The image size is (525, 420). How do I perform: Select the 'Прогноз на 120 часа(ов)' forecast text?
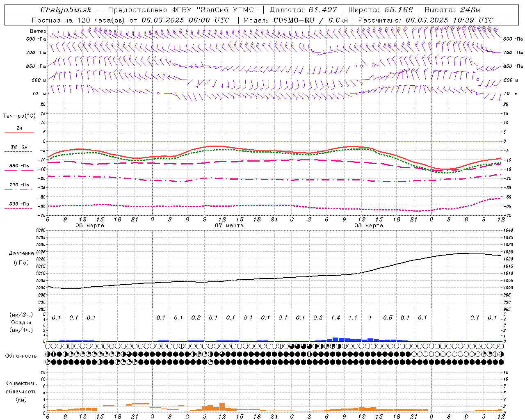(x=79, y=20)
